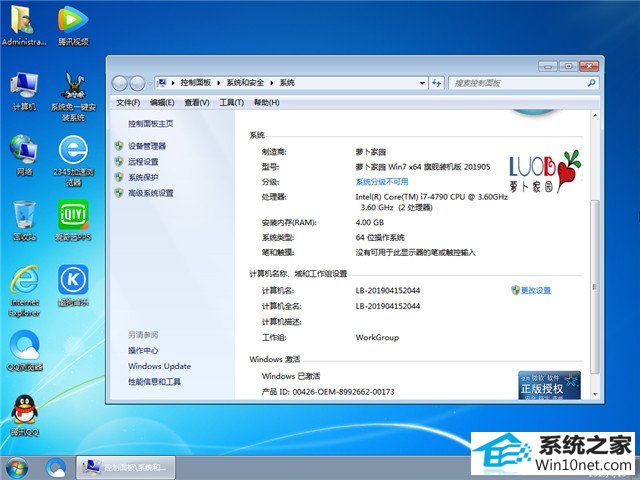Image resolution: width=640 pixels, height=480 pixels.
Task: Open 操作中心 link
Action: click(x=143, y=350)
